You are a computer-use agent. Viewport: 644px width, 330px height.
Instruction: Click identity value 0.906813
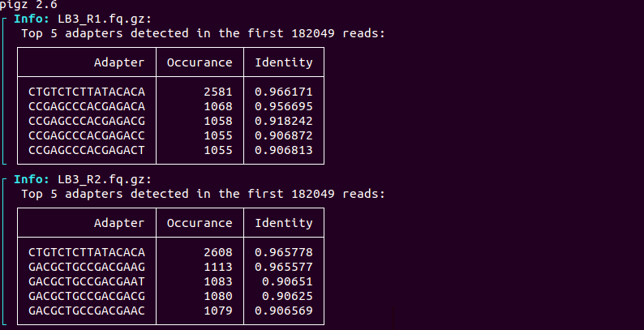point(284,150)
